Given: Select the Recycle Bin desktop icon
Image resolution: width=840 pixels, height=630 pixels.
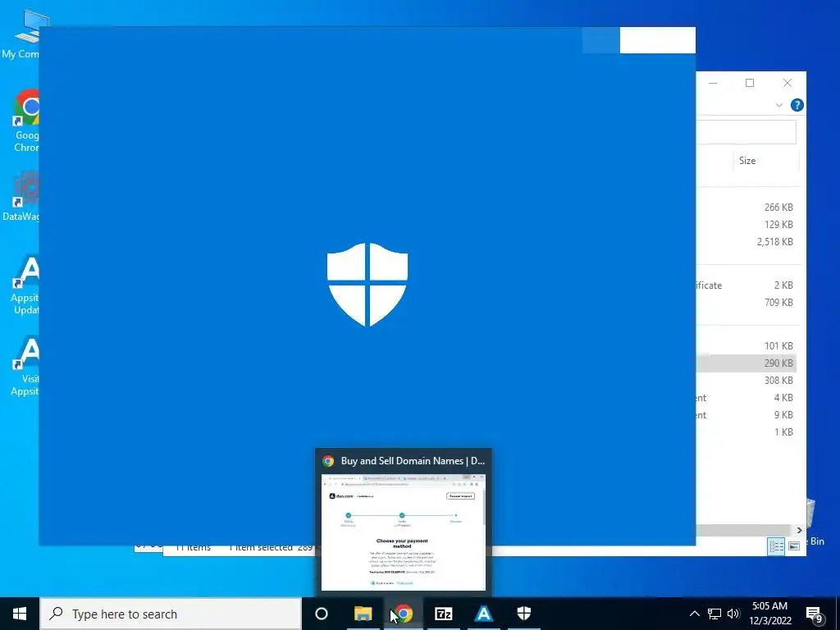Looking at the screenshot, I should coord(816,523).
